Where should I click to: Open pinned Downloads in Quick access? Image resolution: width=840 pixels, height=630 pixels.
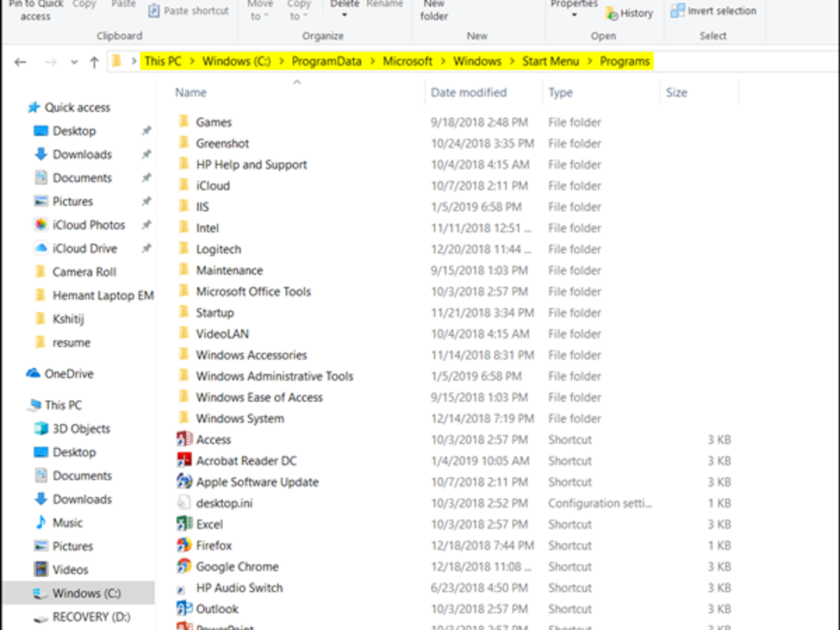click(x=73, y=155)
